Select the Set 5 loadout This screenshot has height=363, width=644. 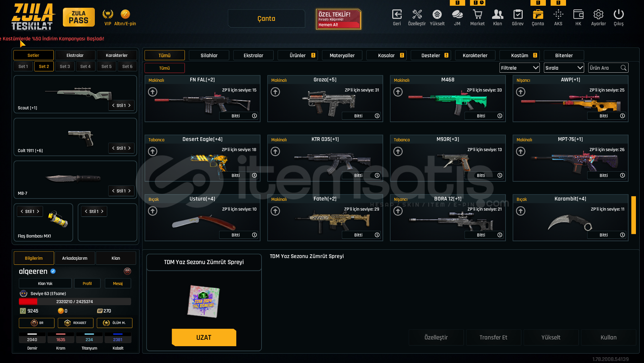pyautogui.click(x=107, y=67)
